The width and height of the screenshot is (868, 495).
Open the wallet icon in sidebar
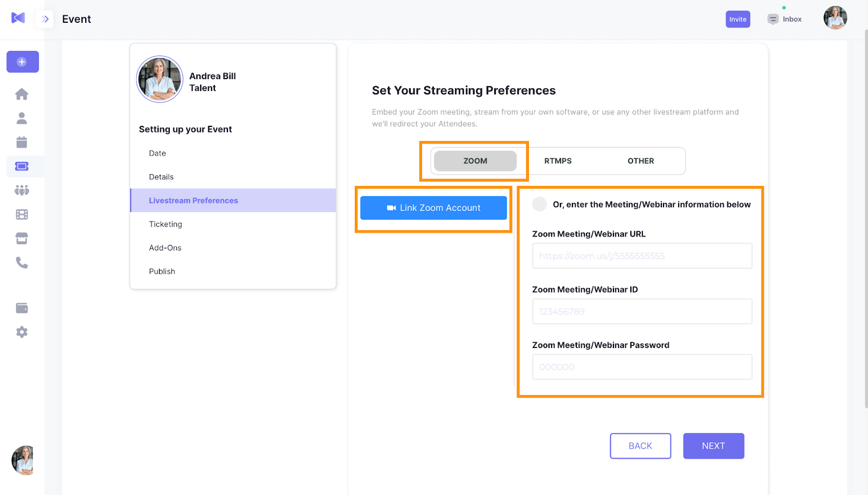22,308
